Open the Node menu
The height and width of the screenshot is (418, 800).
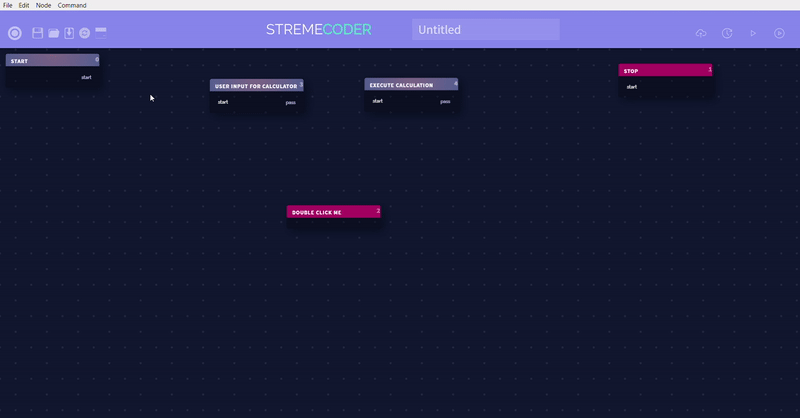[43, 5]
